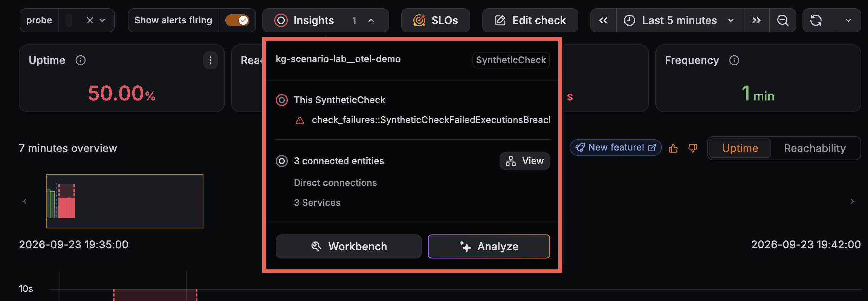Screen dimensions: 868x301
Task: View the 3 connected entities graph
Action: 525,161
